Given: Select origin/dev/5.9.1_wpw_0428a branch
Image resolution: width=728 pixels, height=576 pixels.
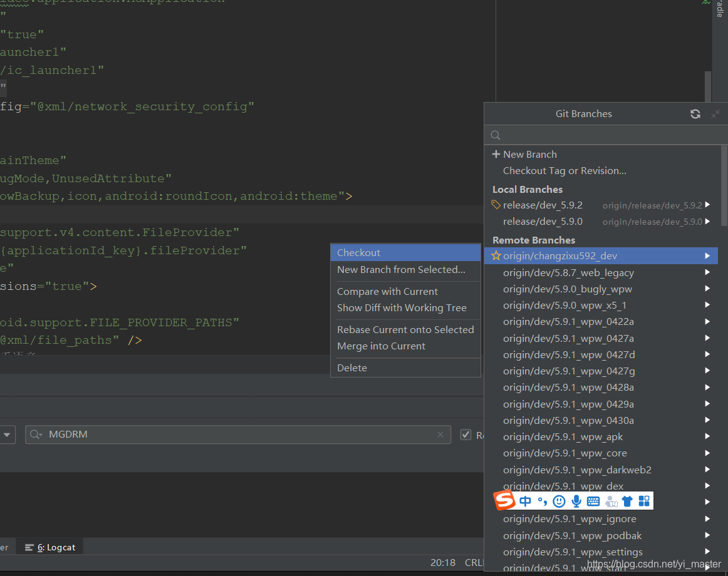Looking at the screenshot, I should click(x=601, y=387).
